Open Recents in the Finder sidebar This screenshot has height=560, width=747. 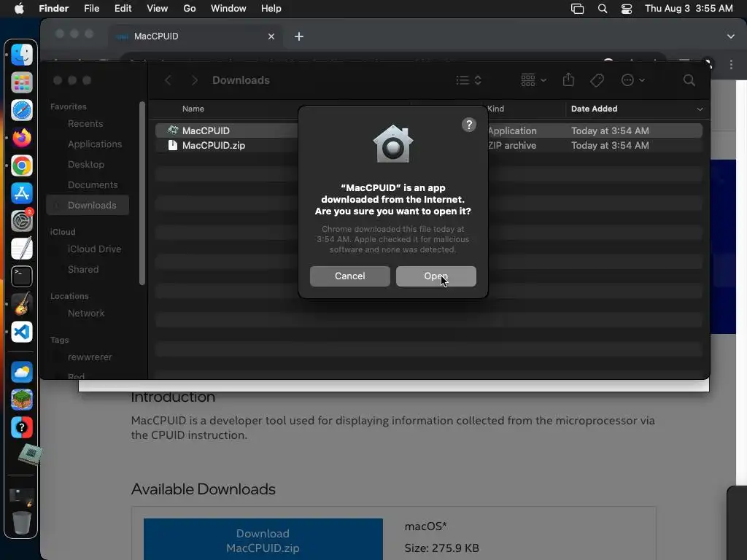coord(85,123)
